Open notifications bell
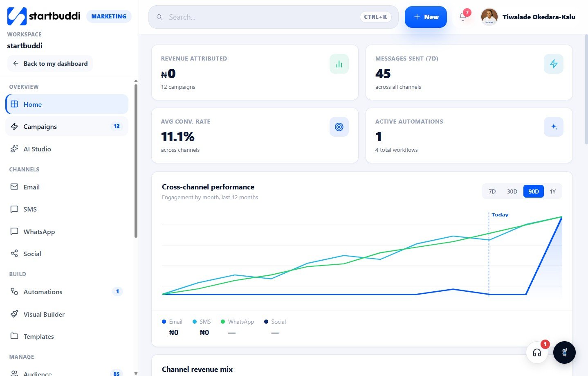Screen dimensions: 588x376 click(463, 17)
